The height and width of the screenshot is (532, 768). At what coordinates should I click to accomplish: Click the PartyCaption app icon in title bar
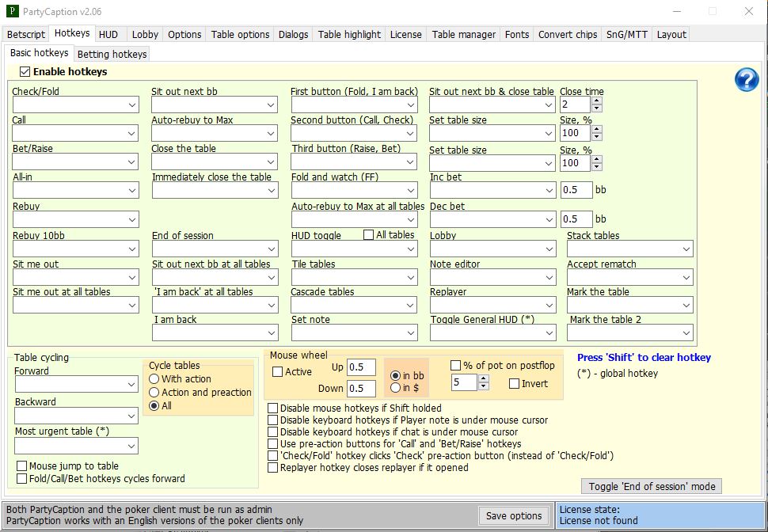[x=12, y=11]
